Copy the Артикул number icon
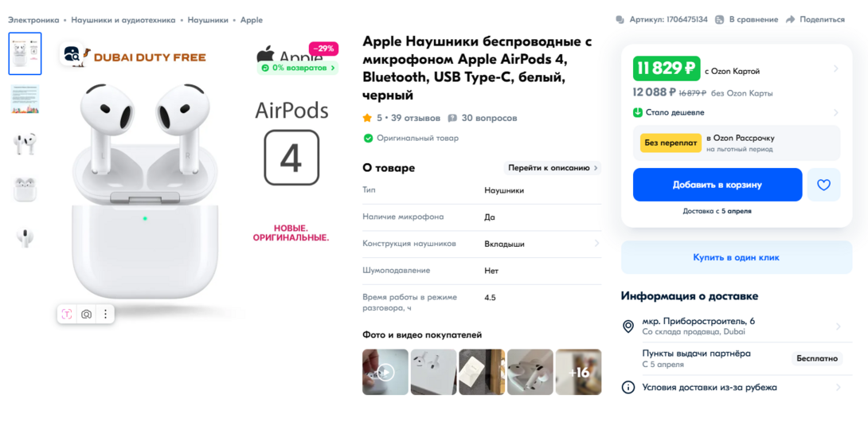The height and width of the screenshot is (426, 868). tap(620, 19)
